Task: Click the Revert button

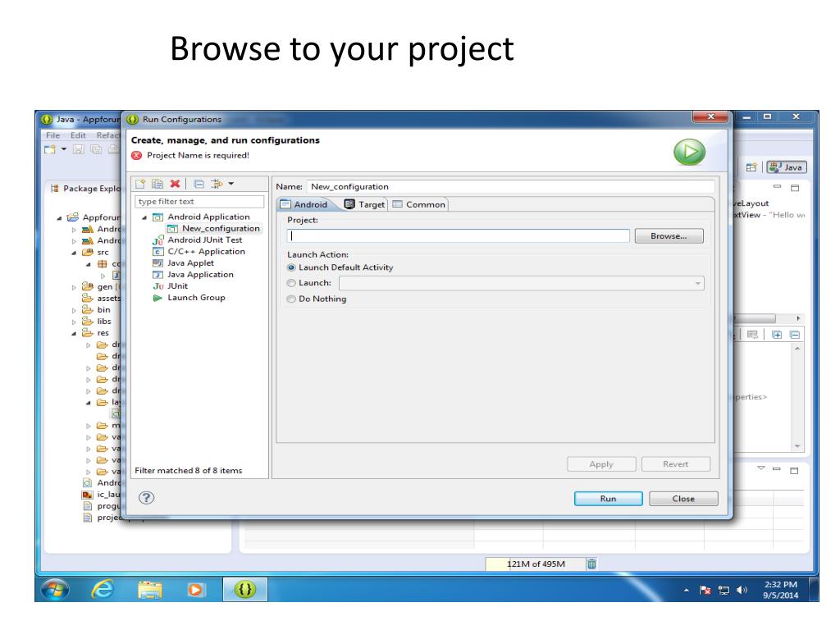Action: pos(676,464)
